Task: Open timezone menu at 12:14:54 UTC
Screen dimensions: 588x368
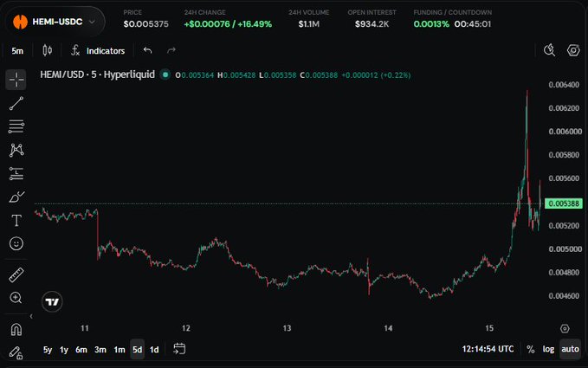Action: (488, 349)
